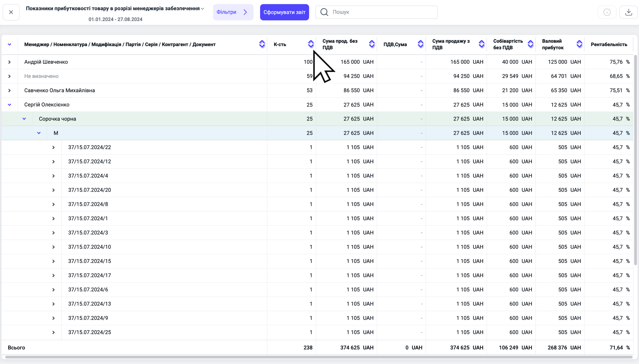Click the horizontal scrollbar at the bottom
Viewport: 639px width, 364px height.
tap(319, 357)
